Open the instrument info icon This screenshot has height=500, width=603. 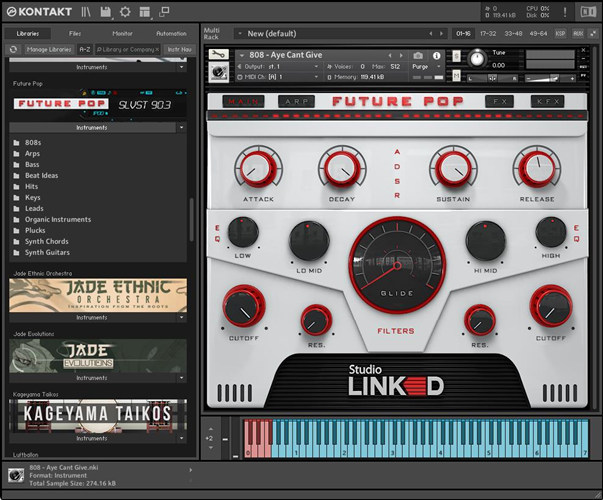436,54
